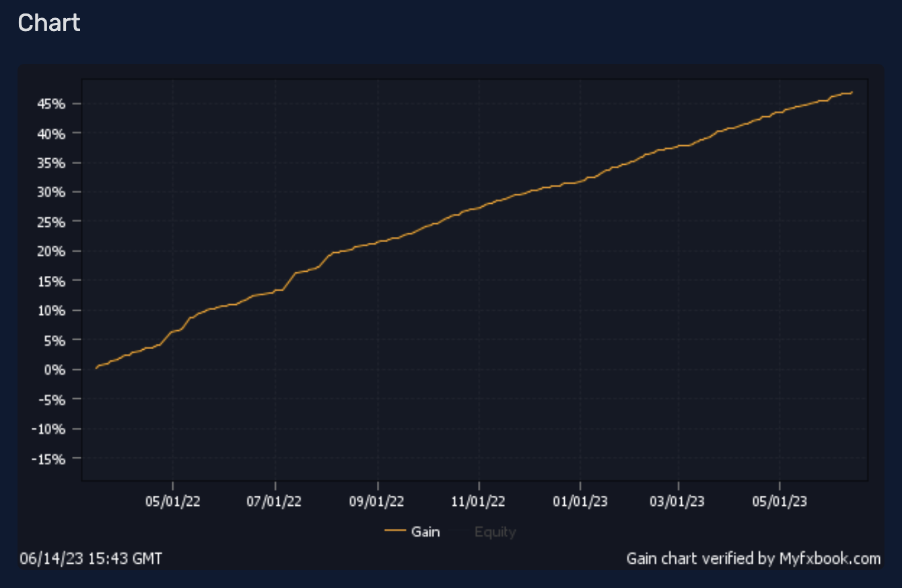
Task: Click the 06/14/23 15:43 GMT timestamp
Action: tap(91, 558)
